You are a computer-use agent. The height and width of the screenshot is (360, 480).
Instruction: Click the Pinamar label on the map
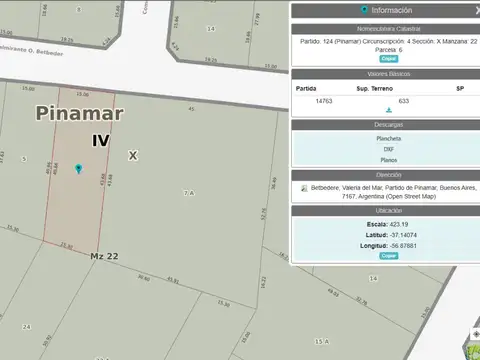[x=80, y=113]
